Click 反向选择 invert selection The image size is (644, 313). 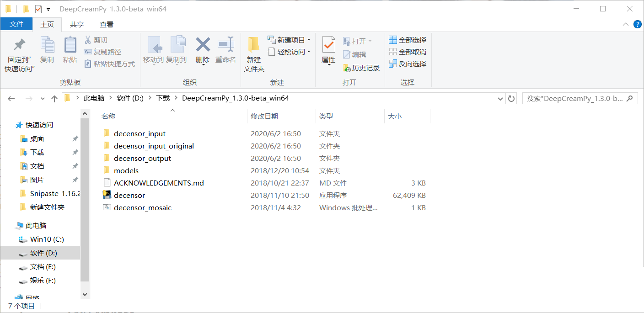pos(408,64)
